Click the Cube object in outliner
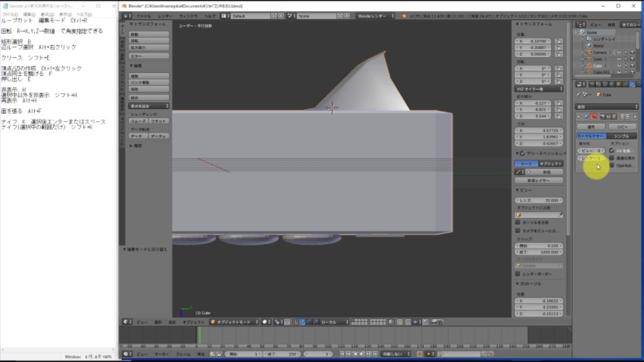Viewport: 644px width, 362px height. (x=598, y=65)
